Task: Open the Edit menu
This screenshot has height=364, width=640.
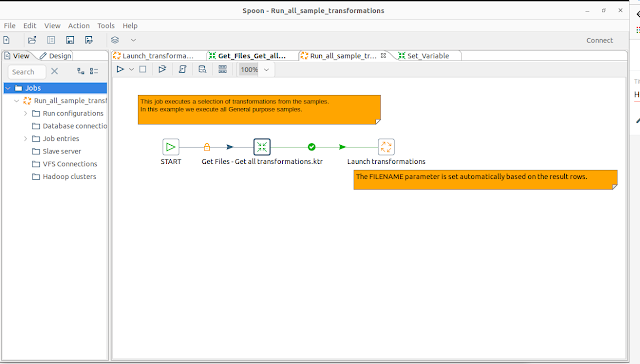Action: pos(30,25)
